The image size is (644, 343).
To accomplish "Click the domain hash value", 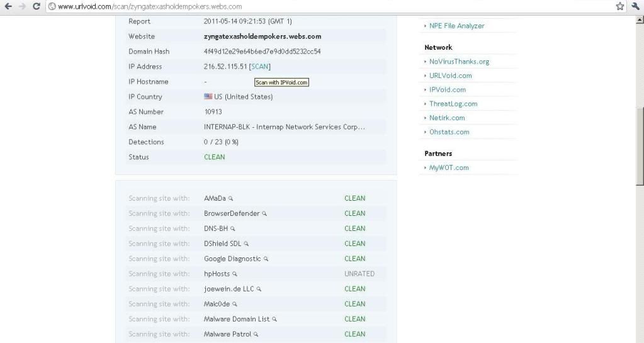I will tap(262, 52).
